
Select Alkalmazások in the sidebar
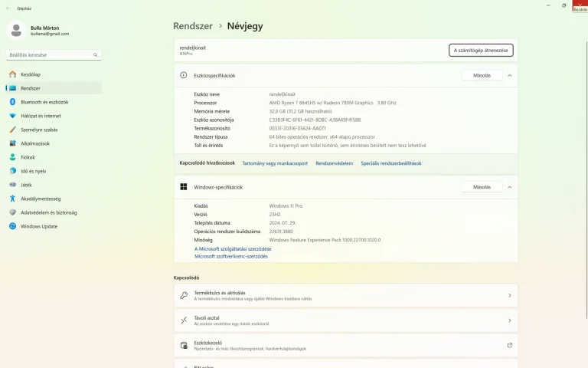click(x=54, y=143)
